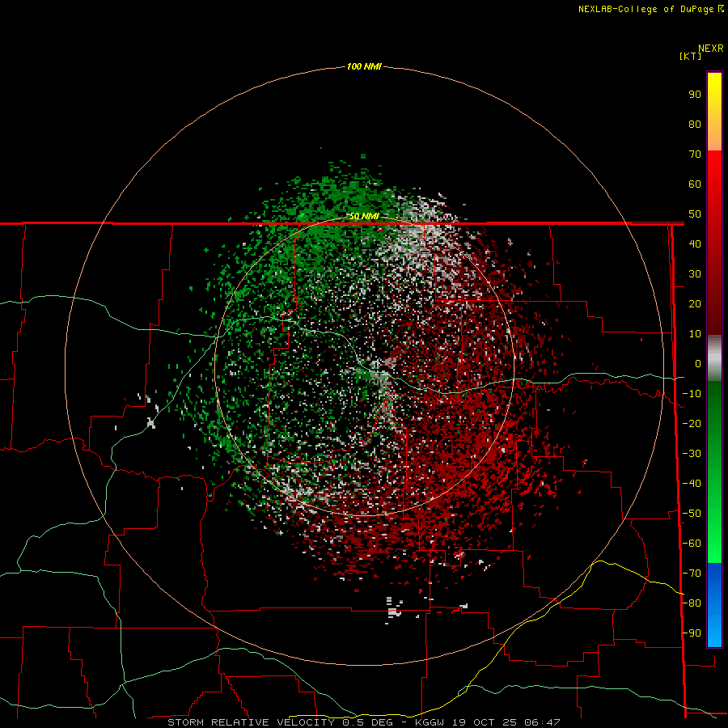
Task: Click the yellow-orange top segment of color bar
Action: click(714, 112)
